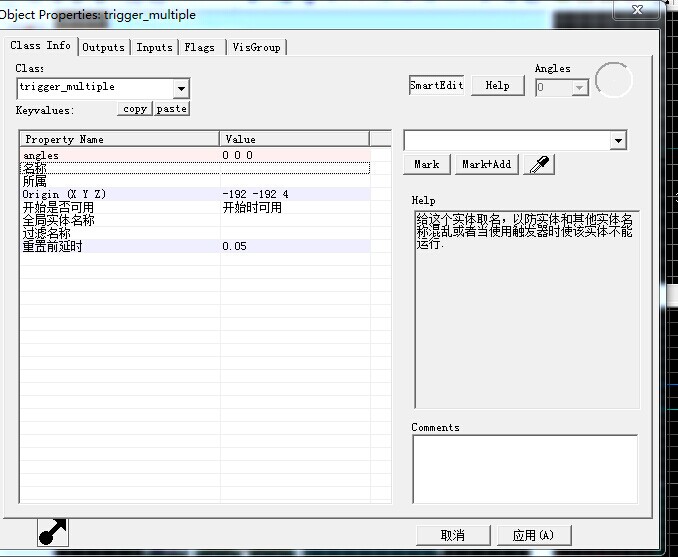
Task: Select the 过滤名称 property row
Action: pos(195,234)
